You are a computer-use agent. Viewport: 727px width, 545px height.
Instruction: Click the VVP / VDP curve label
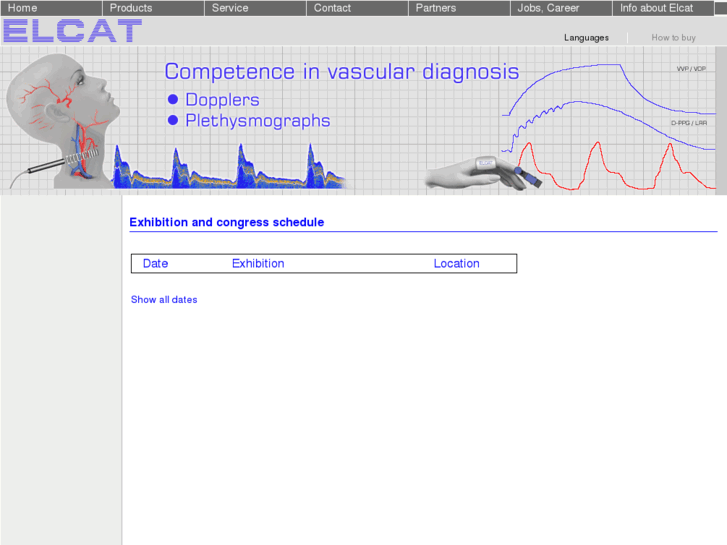[691, 69]
